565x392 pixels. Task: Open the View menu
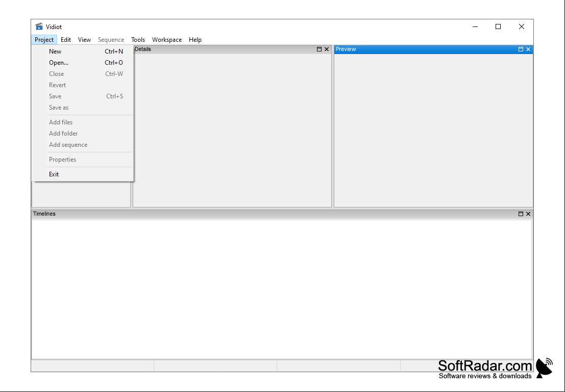point(84,40)
